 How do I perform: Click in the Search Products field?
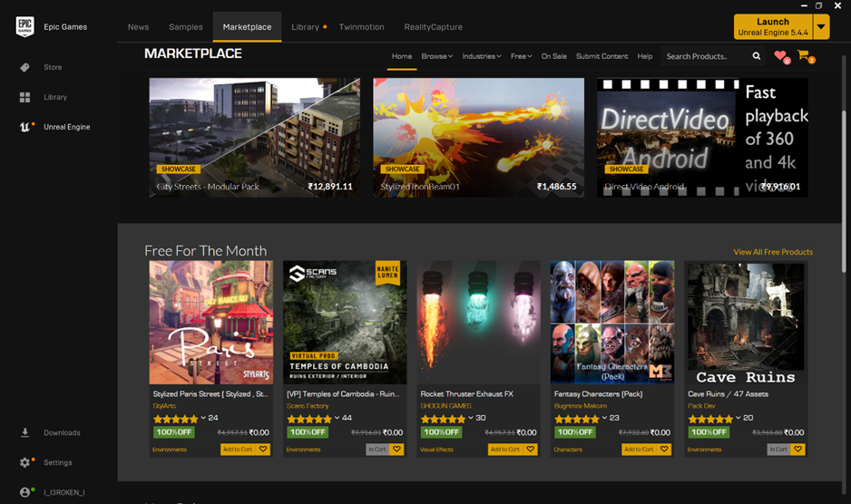coord(706,56)
